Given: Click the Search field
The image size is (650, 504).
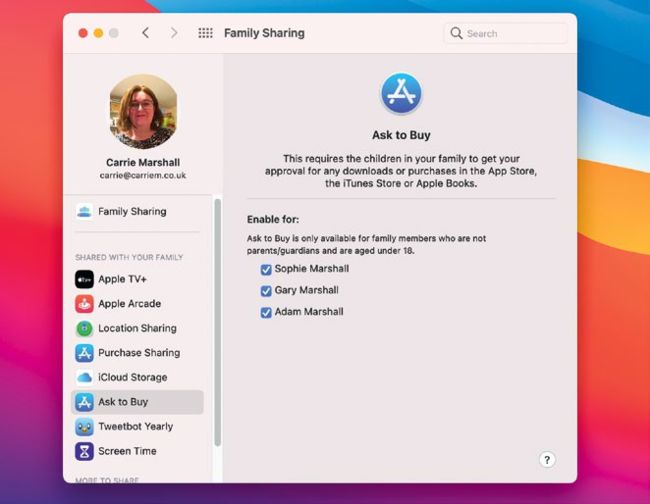Looking at the screenshot, I should coord(505,33).
